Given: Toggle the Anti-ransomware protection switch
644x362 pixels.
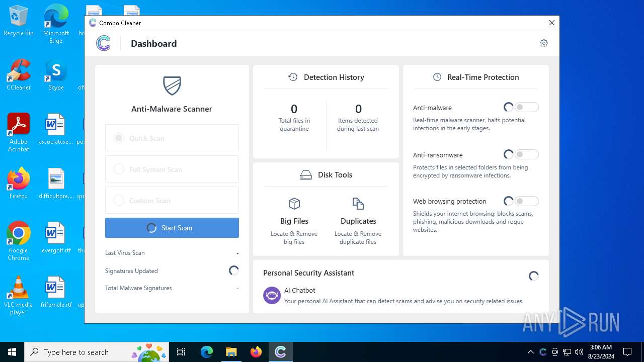Looking at the screenshot, I should point(526,154).
